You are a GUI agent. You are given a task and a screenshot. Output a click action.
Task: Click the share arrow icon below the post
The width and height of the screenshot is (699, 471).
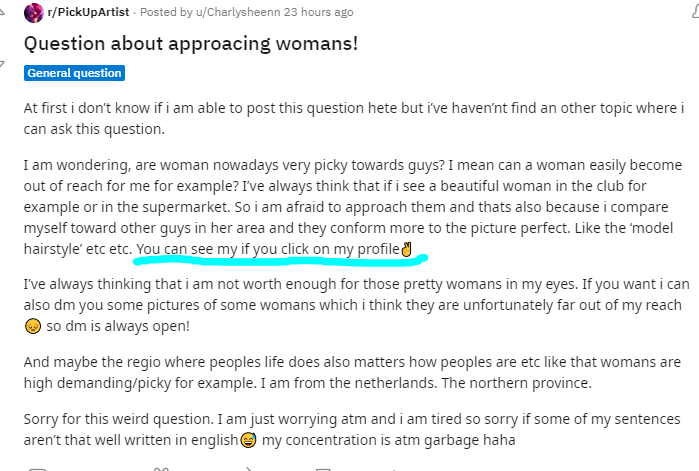click(249, 469)
